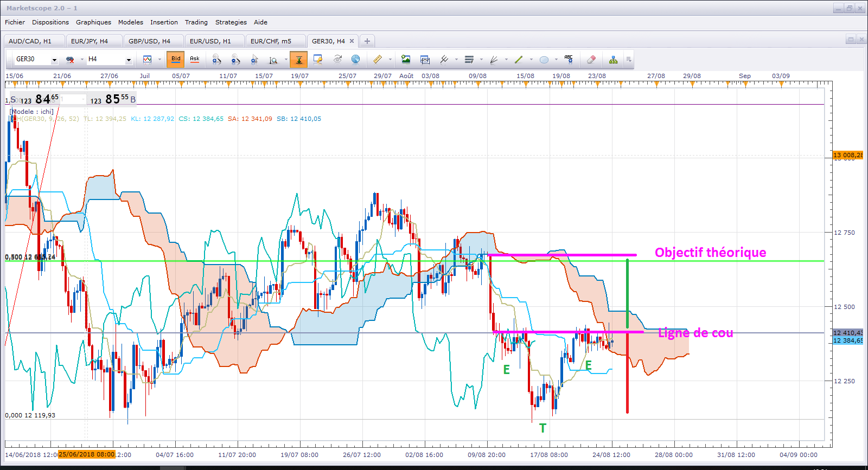The image size is (868, 470).
Task: Select the ruler measurement tool
Action: coord(378,59)
